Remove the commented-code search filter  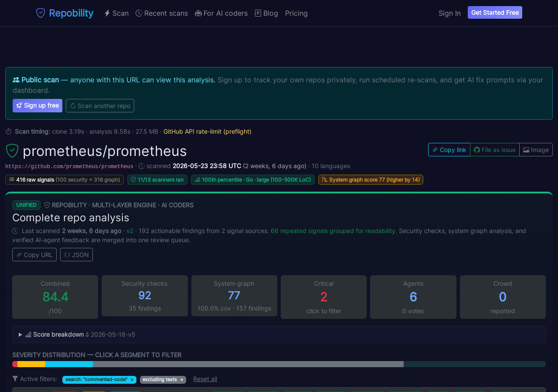pyautogui.click(x=132, y=380)
